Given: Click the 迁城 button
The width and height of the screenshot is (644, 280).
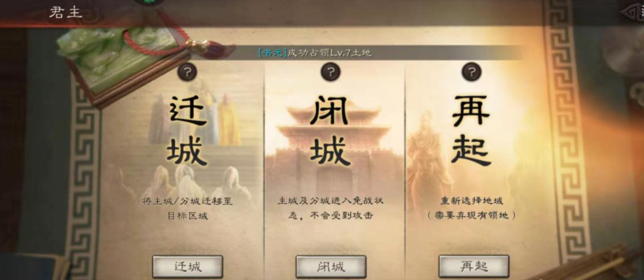Looking at the screenshot, I should [188, 267].
